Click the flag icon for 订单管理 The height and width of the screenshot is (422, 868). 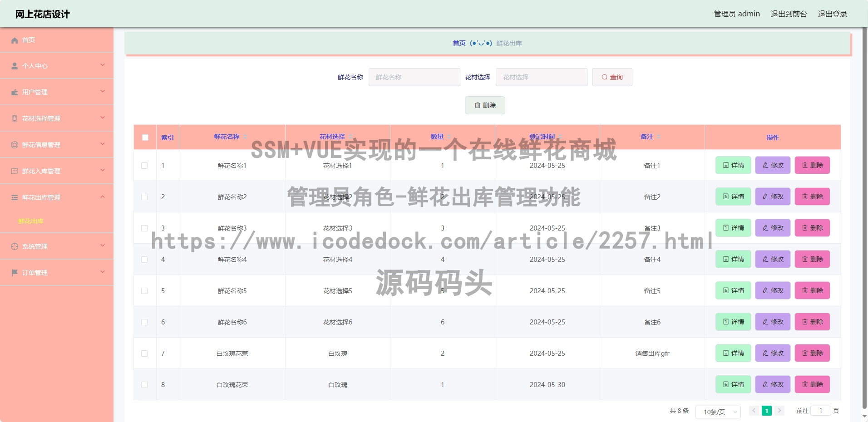coord(15,273)
